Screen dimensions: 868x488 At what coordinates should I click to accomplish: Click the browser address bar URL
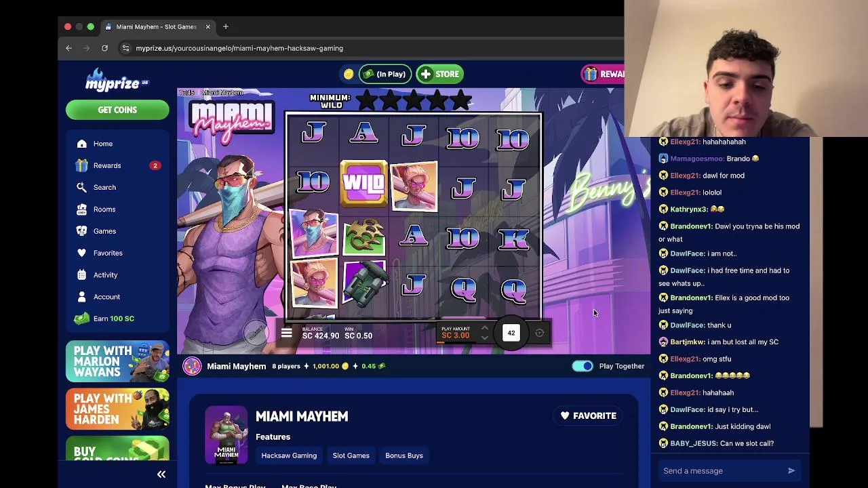[x=239, y=48]
